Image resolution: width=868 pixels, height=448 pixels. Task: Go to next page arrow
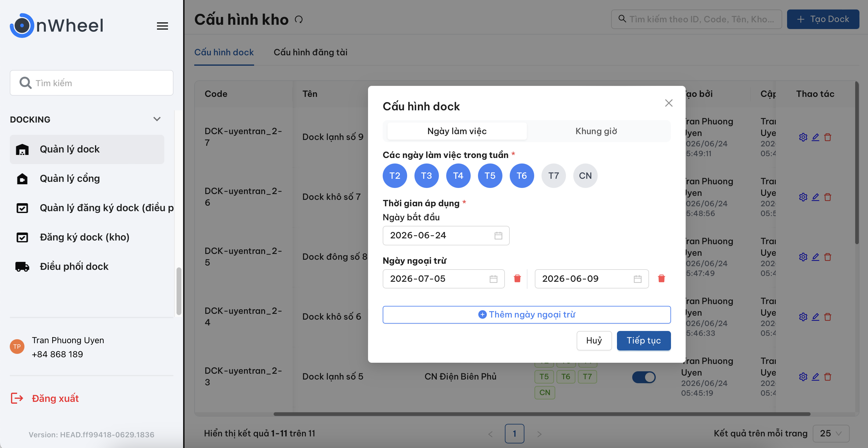(539, 434)
